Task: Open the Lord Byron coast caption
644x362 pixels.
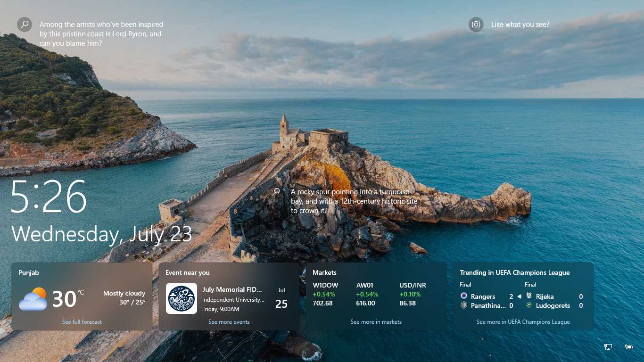Action: tap(101, 34)
